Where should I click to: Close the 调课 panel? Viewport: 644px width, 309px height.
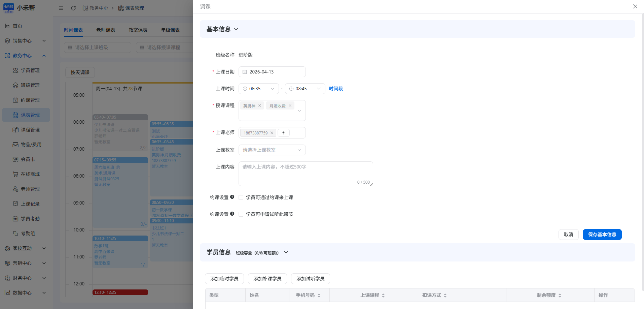(635, 6)
